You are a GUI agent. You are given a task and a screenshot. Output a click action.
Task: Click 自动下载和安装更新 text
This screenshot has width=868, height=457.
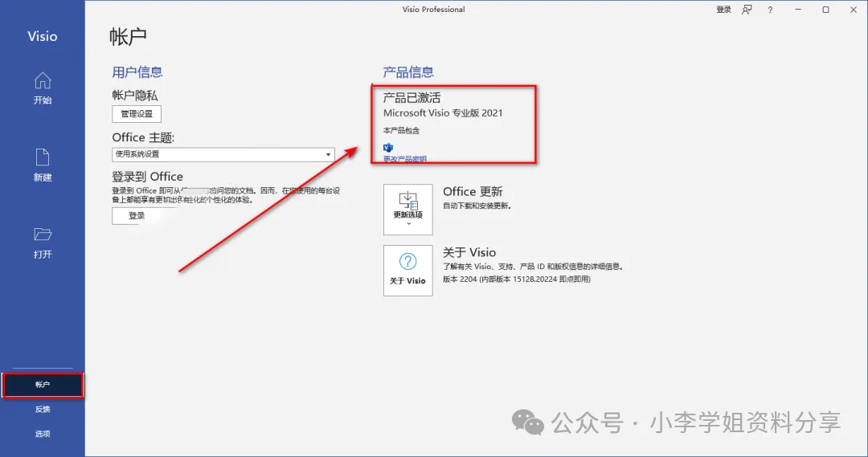477,206
